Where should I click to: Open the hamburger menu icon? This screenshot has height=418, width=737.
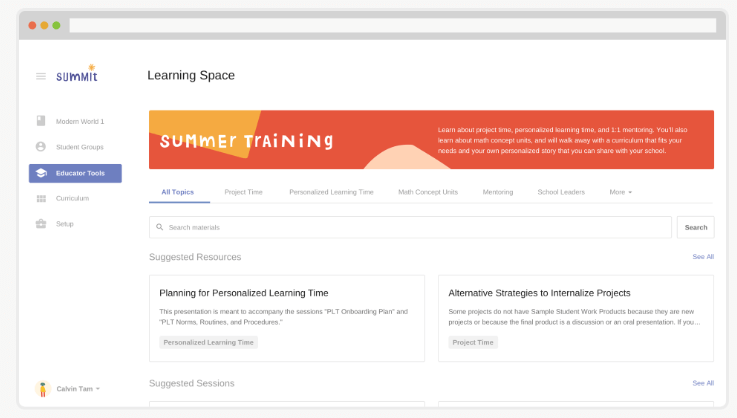(41, 76)
